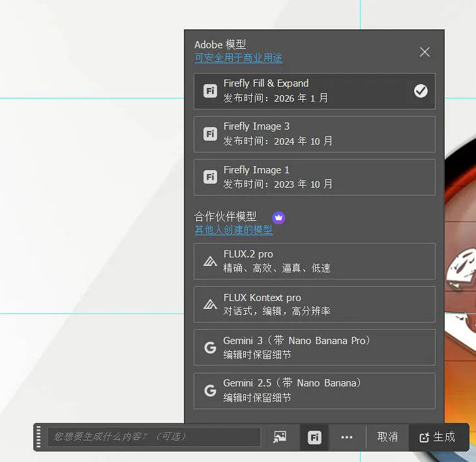This screenshot has height=462, width=476.
Task: Select Gemini 3 with Nano Banana Pro
Action: coord(314,347)
